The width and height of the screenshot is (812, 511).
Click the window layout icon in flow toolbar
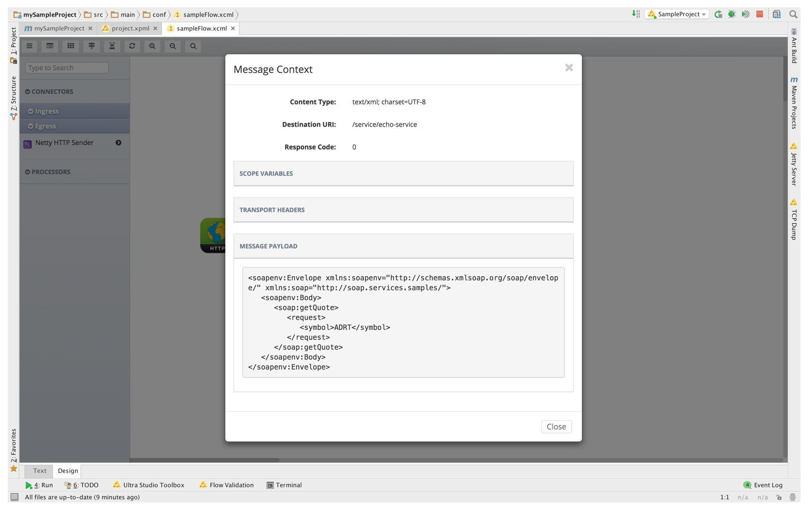click(50, 46)
